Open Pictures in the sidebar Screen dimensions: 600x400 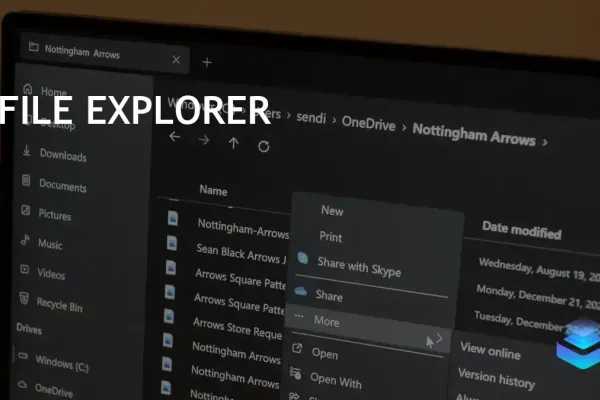pos(55,215)
